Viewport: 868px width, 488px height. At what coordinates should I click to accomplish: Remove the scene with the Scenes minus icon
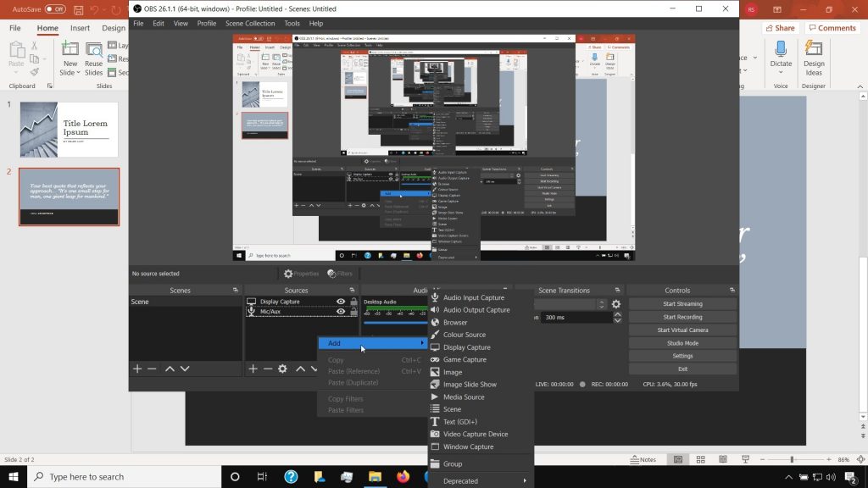click(x=152, y=369)
